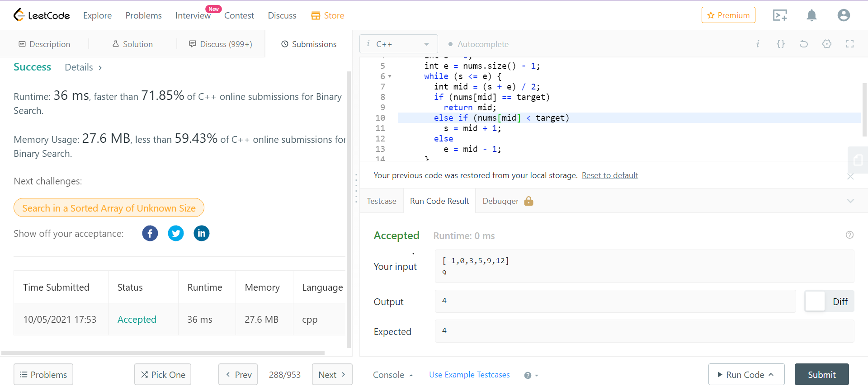
Task: Submit the solution
Action: pyautogui.click(x=821, y=374)
